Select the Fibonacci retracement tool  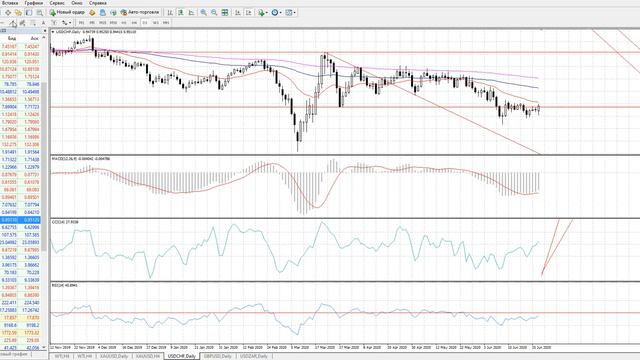33,23
